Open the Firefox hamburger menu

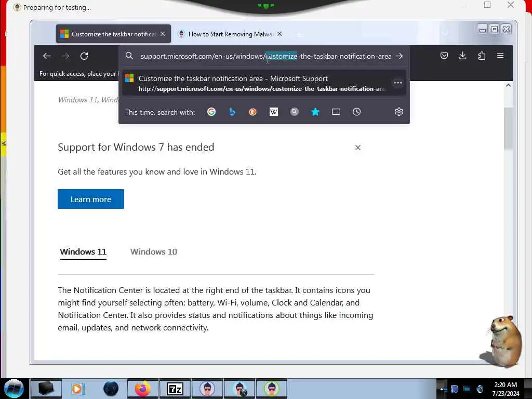point(500,55)
